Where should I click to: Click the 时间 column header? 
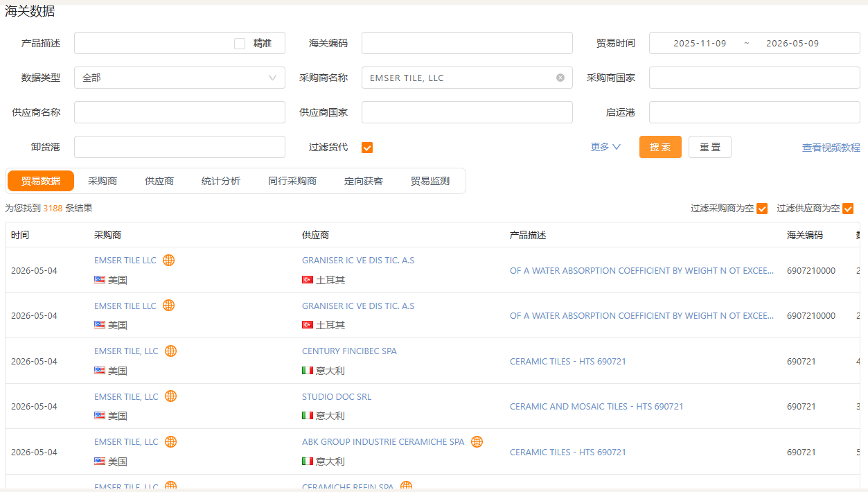[20, 236]
